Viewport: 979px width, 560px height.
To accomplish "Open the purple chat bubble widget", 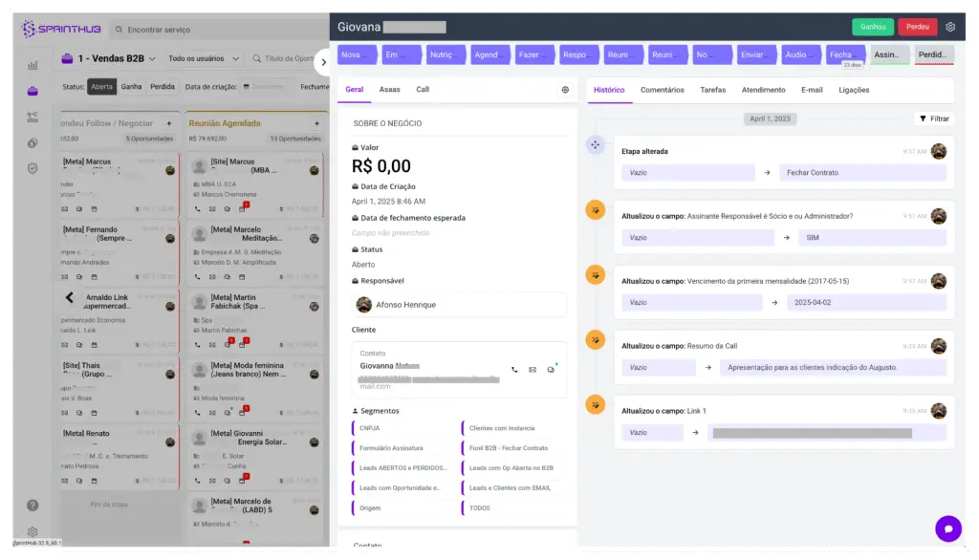I will 947,528.
